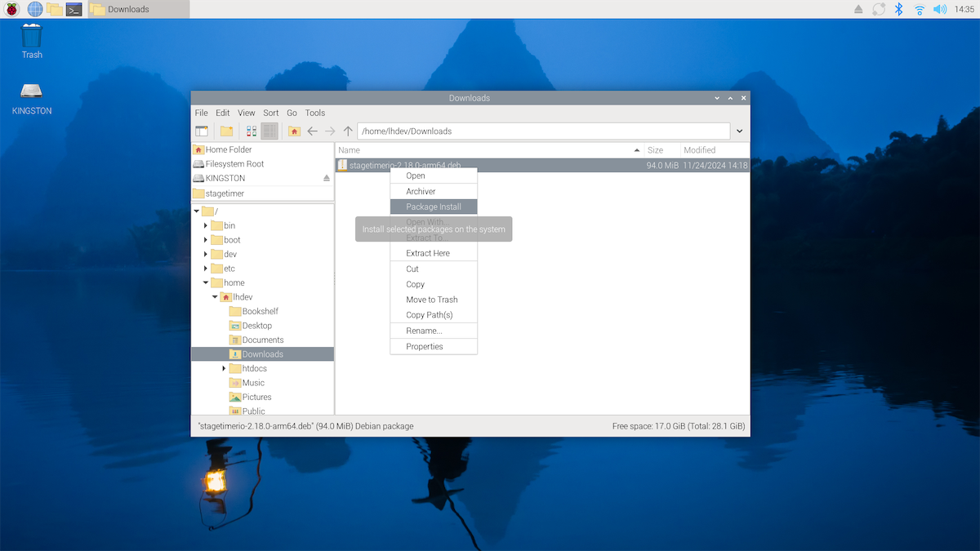Open the Tools menu

point(315,113)
